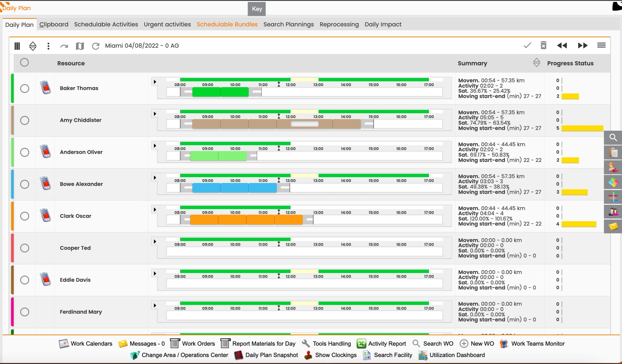The width and height of the screenshot is (622, 364).
Task: Click the Key button
Action: pos(257,9)
